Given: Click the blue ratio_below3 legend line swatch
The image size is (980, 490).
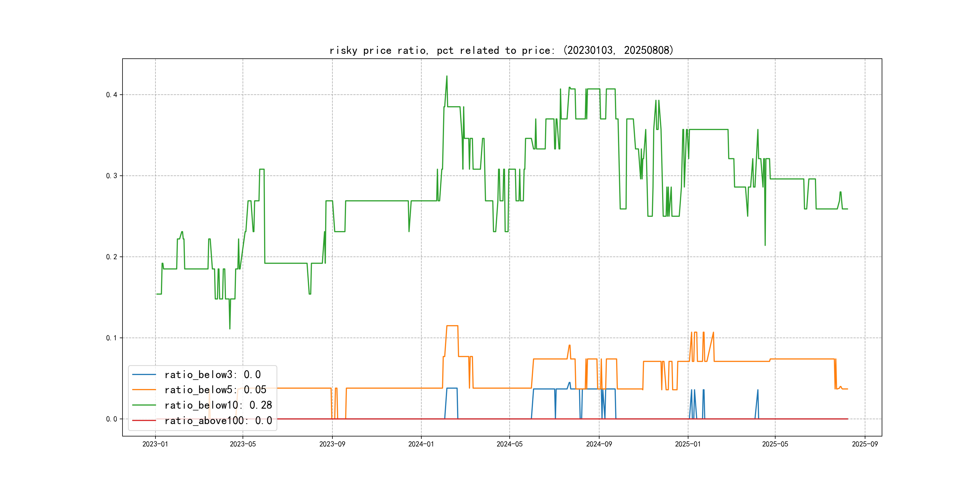Looking at the screenshot, I should point(144,375).
